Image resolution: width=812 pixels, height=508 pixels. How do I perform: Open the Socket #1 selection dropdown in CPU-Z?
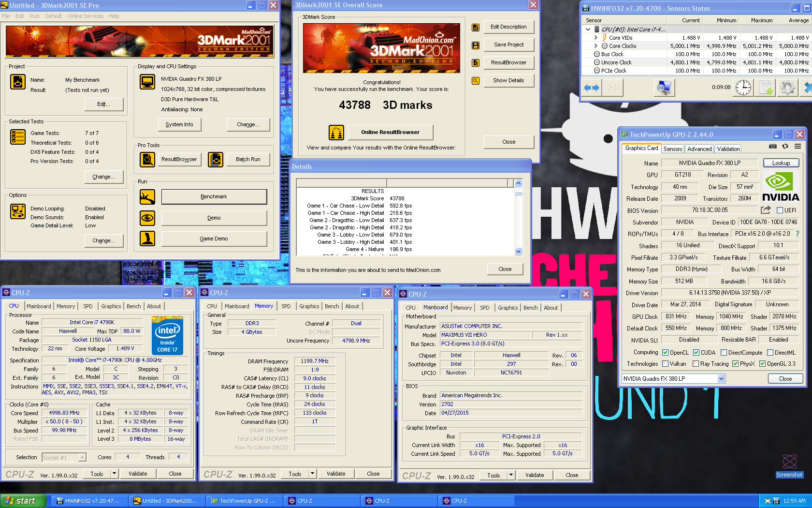tap(82, 457)
